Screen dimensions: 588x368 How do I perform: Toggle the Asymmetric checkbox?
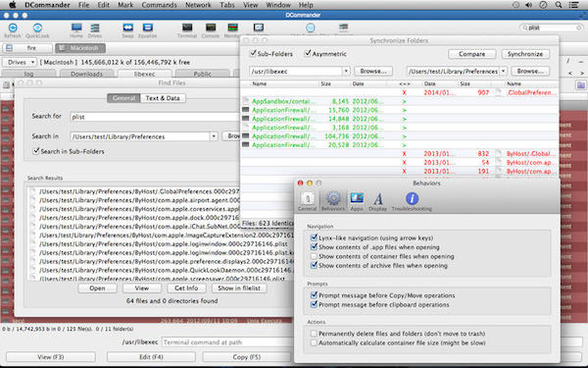(308, 53)
